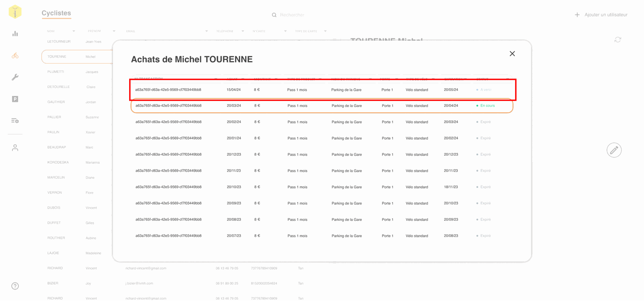
Task: Select cyclist PAULIN in the list
Action: tap(53, 132)
